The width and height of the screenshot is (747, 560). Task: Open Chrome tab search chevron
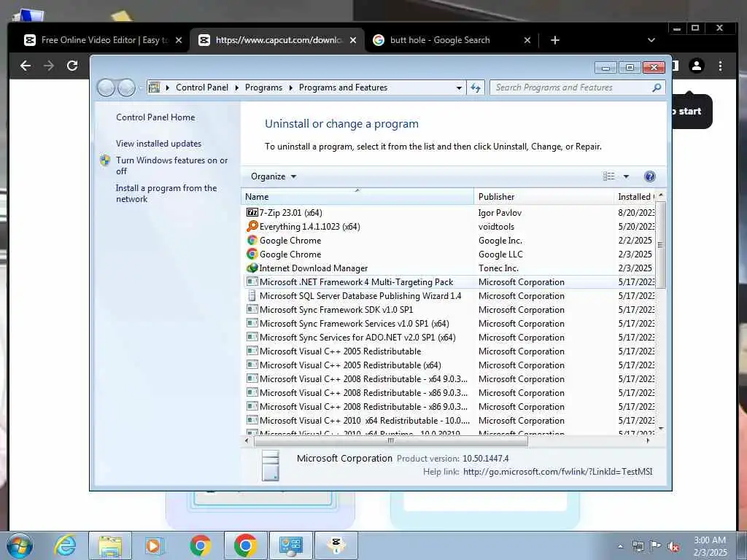[x=651, y=41]
